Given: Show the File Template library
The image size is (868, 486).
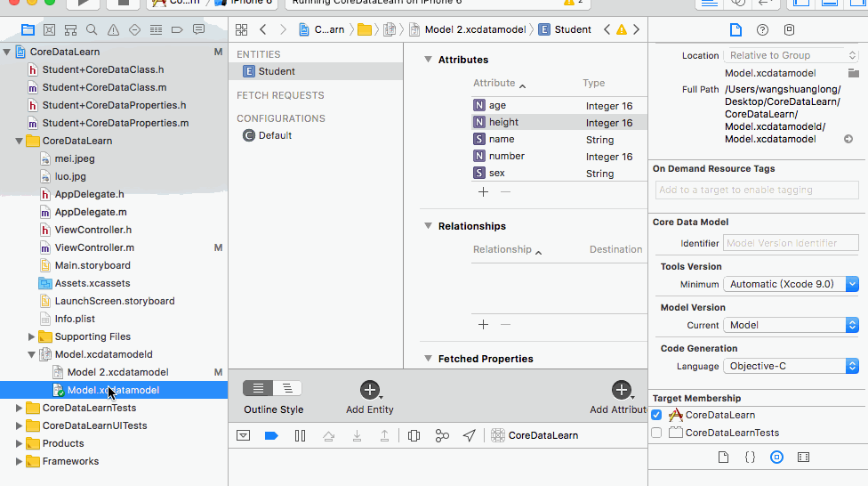Looking at the screenshot, I should pyautogui.click(x=723, y=458).
